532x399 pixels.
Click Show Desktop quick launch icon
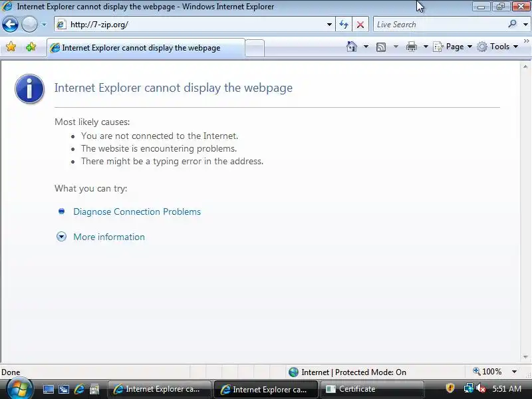[x=48, y=389]
